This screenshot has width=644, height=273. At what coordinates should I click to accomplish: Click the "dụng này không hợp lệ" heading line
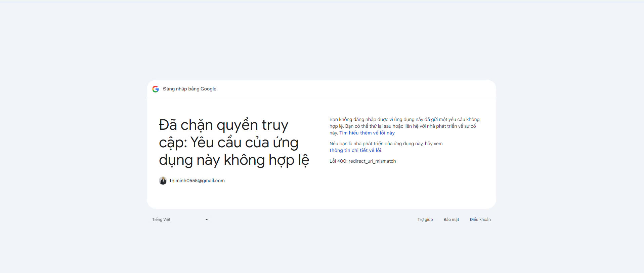click(234, 160)
